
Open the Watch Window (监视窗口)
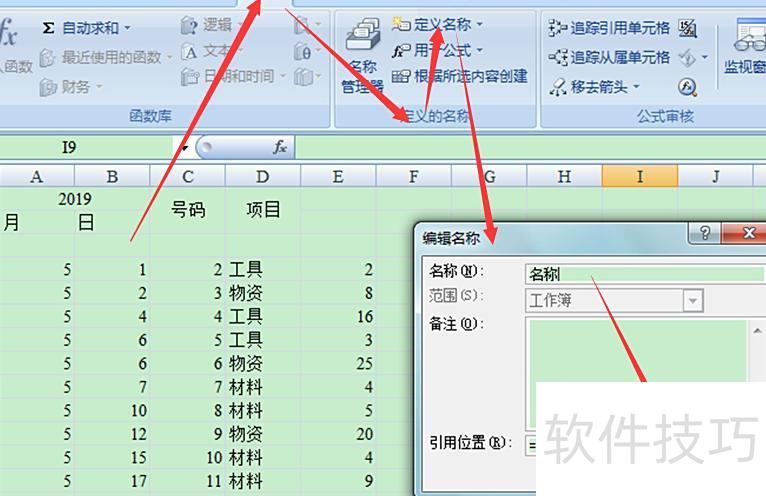(746, 47)
